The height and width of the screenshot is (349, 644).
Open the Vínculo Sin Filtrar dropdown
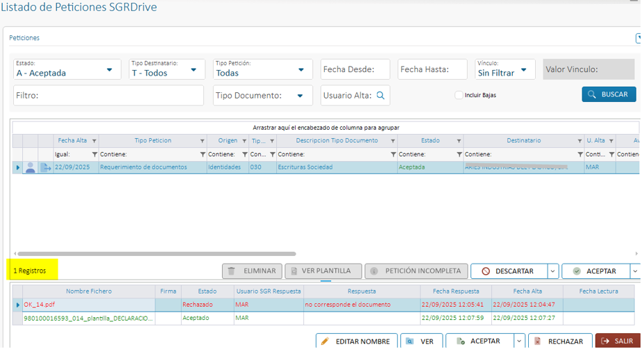[x=524, y=70]
